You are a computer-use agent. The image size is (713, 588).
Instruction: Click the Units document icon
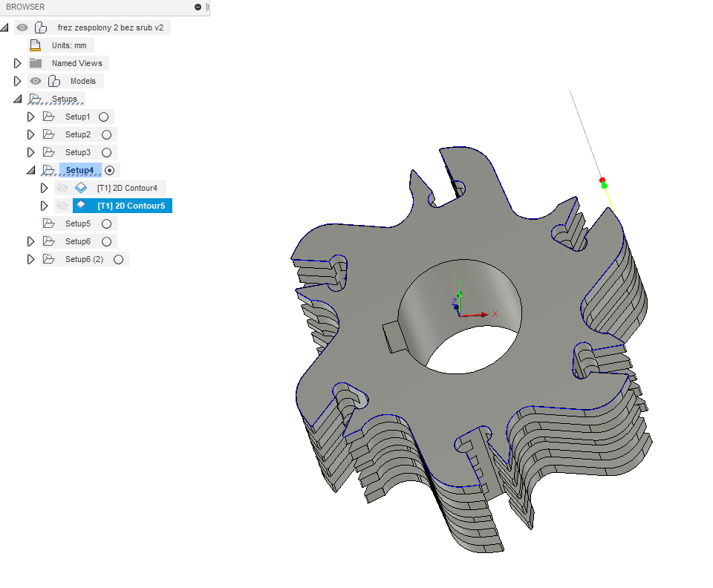coord(35,45)
